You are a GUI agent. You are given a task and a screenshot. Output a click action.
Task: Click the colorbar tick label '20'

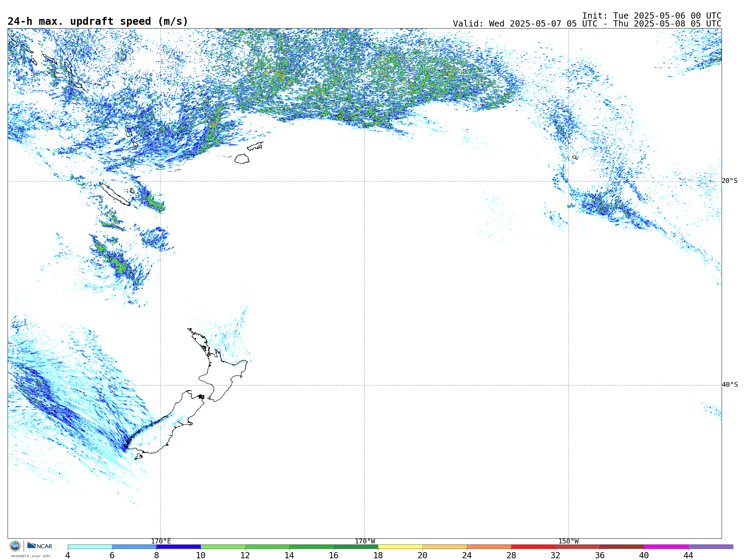423,555
